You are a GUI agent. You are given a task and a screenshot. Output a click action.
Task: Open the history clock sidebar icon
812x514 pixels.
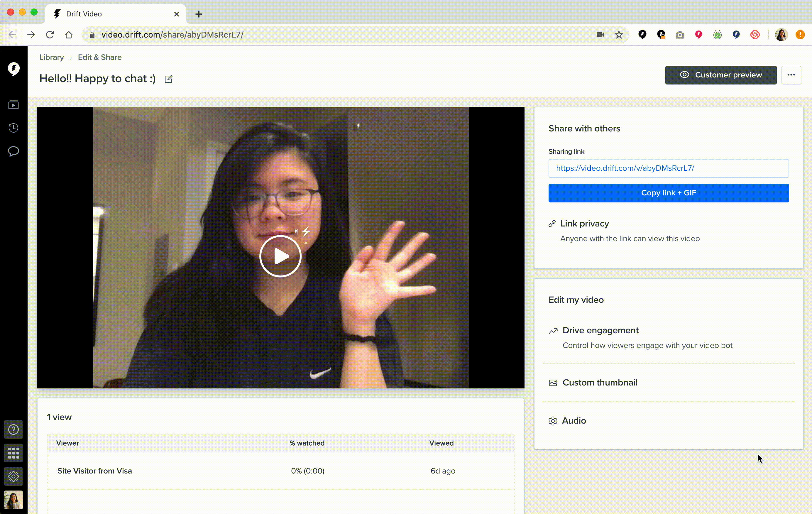[x=13, y=128]
